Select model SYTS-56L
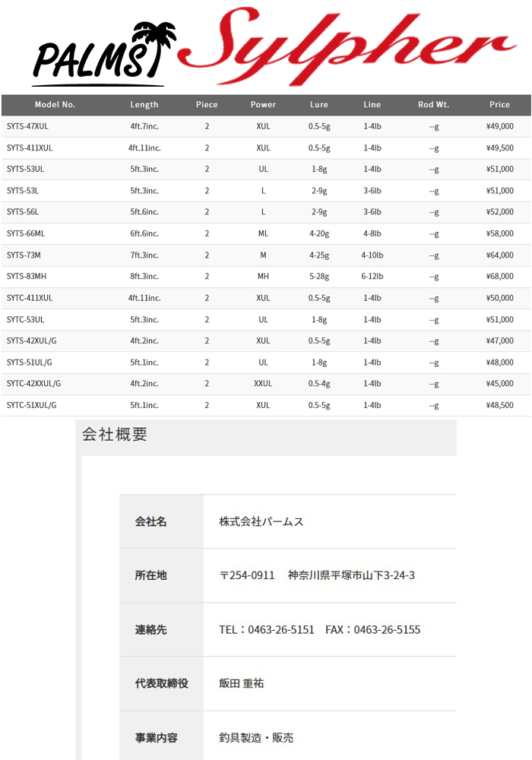 (x=23, y=212)
